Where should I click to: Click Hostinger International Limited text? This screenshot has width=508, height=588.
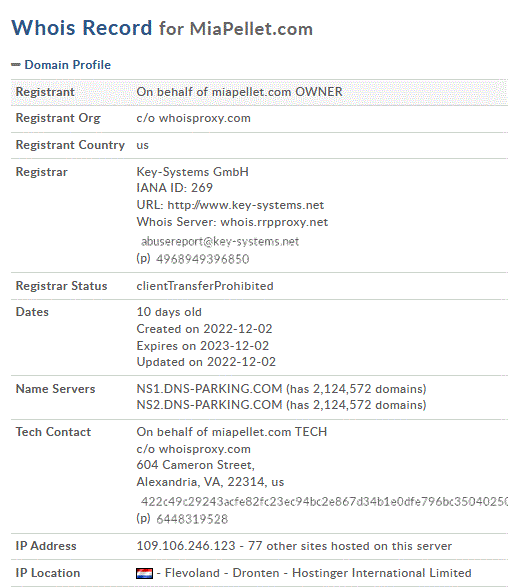pyautogui.click(x=382, y=573)
